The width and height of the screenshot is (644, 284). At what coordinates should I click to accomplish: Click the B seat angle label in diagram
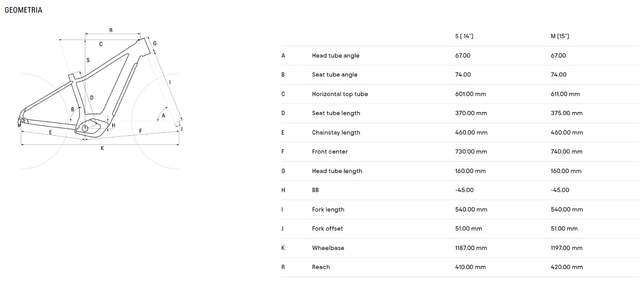[x=73, y=110]
